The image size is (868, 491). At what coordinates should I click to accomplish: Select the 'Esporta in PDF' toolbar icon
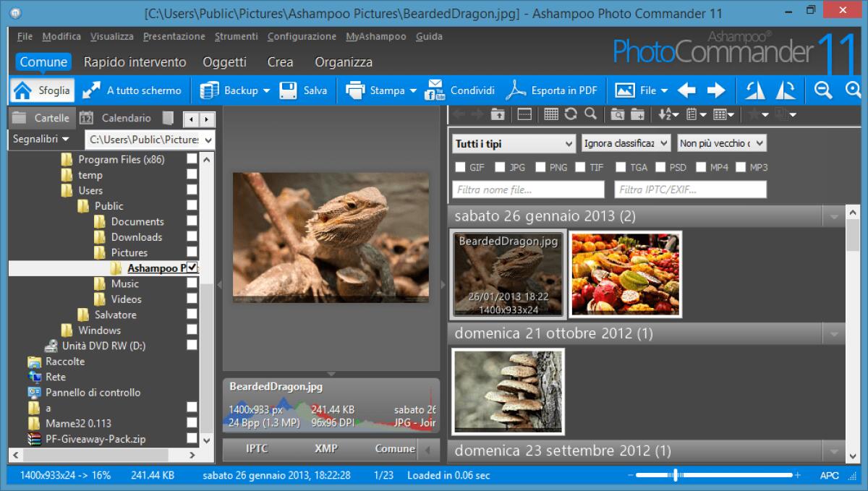pyautogui.click(x=553, y=90)
